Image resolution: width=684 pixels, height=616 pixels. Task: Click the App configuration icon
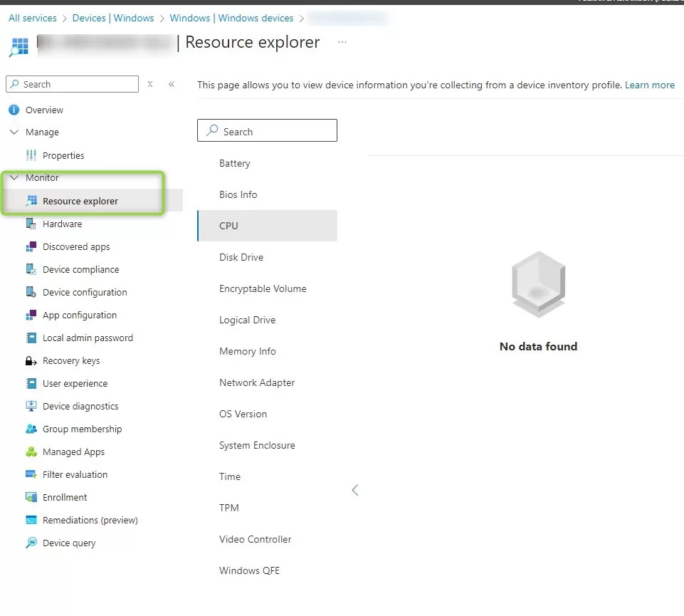click(31, 315)
